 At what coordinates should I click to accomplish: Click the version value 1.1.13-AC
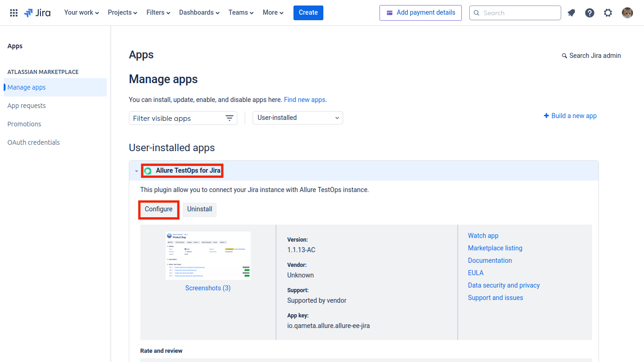(301, 250)
